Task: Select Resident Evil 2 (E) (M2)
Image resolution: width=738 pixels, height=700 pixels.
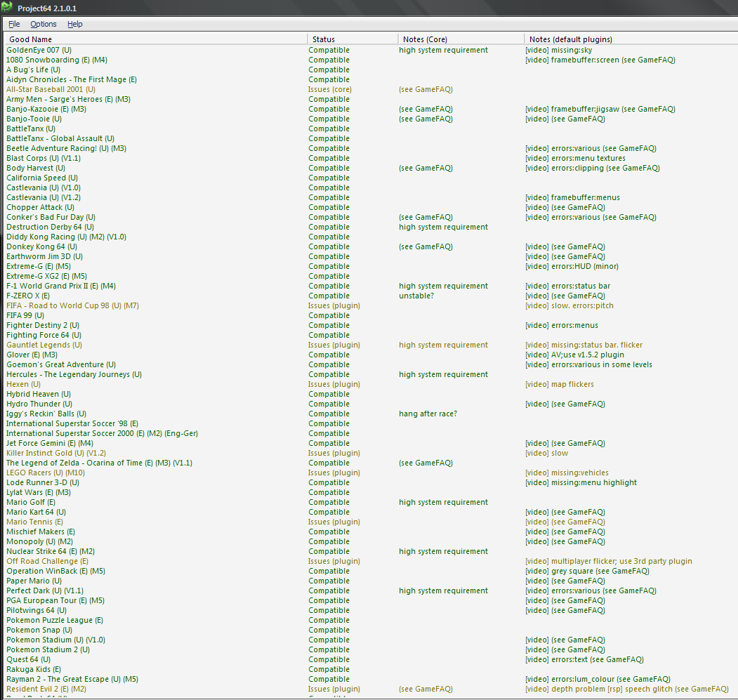Action: click(46, 689)
